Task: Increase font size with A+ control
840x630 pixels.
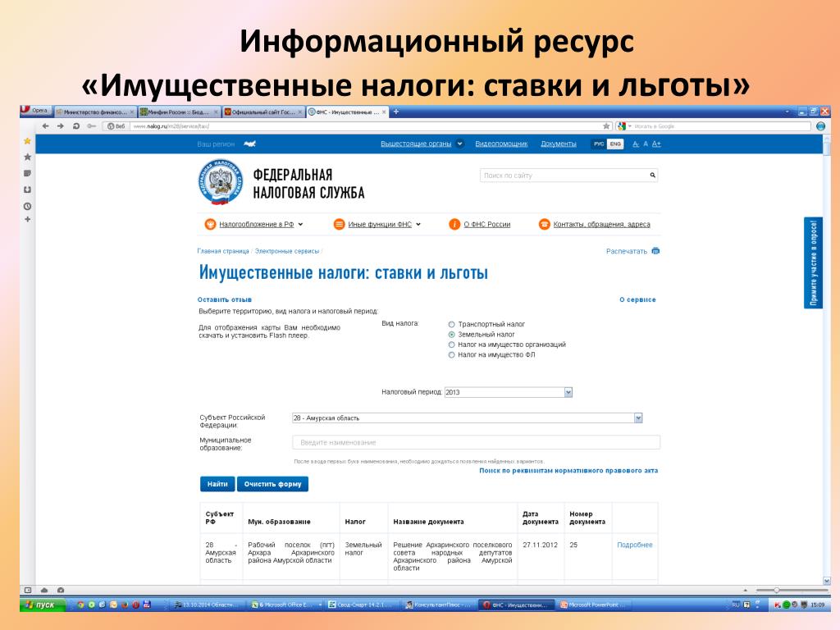Action: [x=656, y=144]
